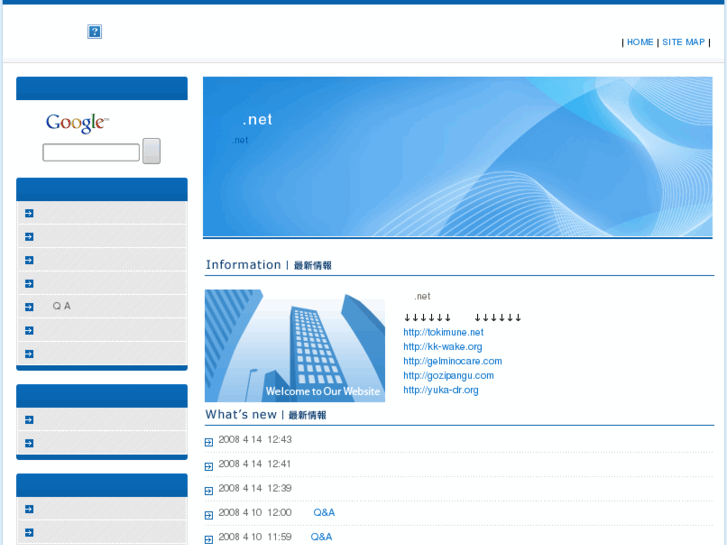Viewport: 727px width, 545px height.
Task: Select the date text 2008 4 14 12:39
Action: tap(255, 488)
